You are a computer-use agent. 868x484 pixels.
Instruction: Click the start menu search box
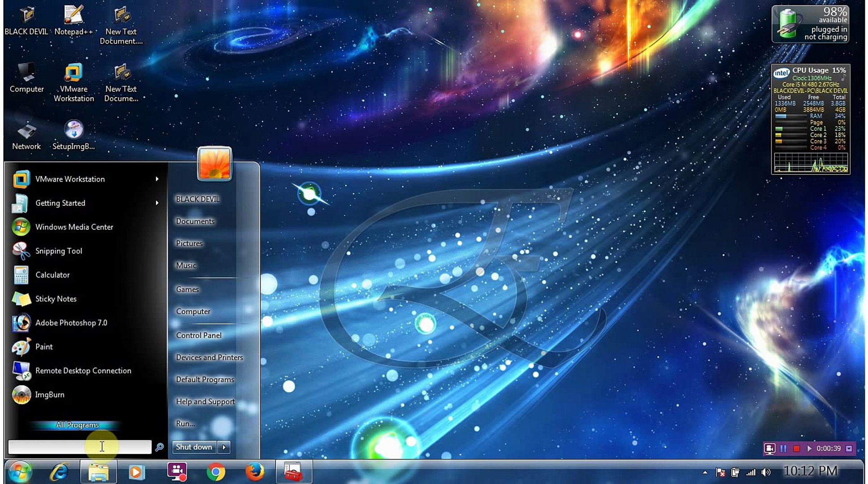coord(79,447)
